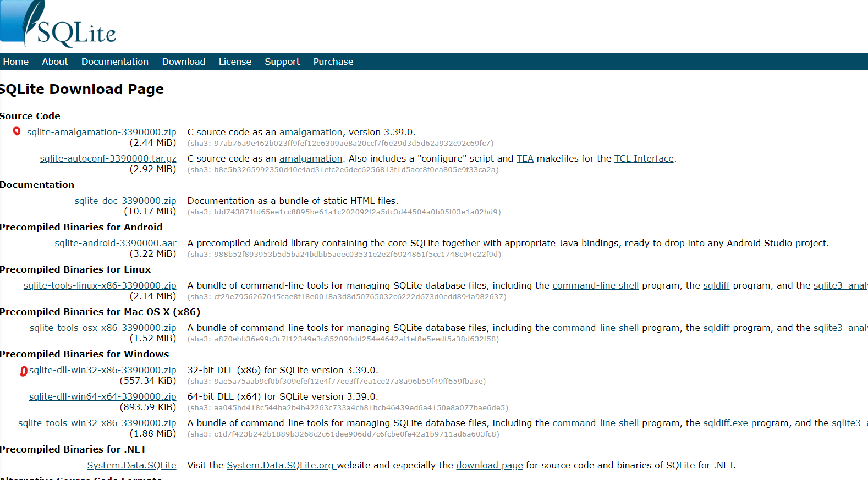Open the Documentation menu item
This screenshot has height=480, width=868.
click(x=115, y=62)
